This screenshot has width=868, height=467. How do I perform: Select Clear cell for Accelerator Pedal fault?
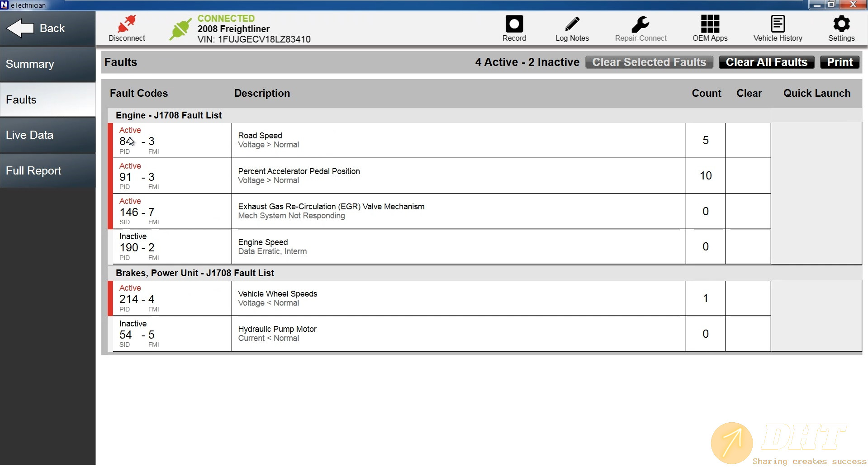(748, 176)
